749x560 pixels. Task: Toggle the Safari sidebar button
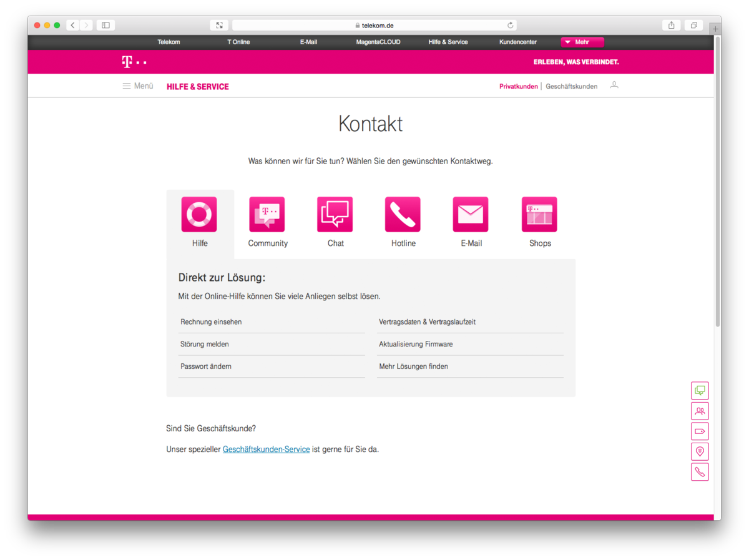pyautogui.click(x=105, y=26)
